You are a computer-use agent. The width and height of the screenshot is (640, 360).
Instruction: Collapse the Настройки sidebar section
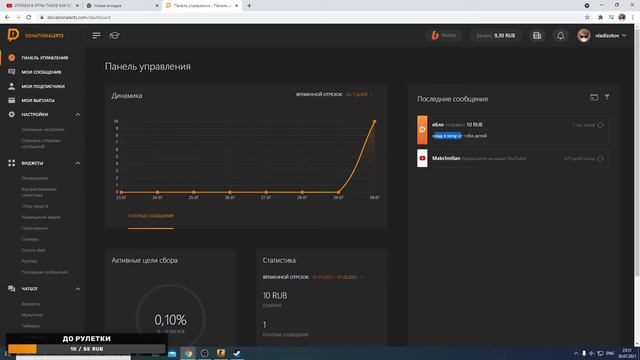click(78, 115)
